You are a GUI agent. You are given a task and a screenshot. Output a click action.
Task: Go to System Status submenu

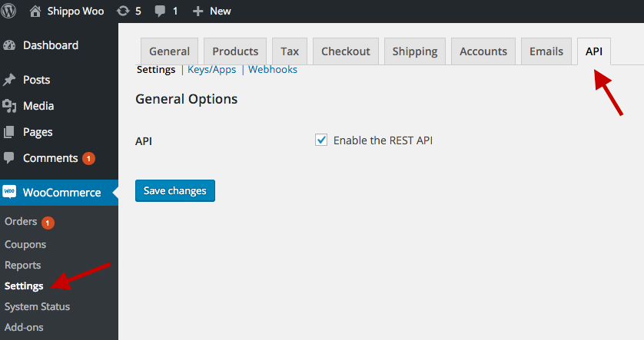pos(37,307)
